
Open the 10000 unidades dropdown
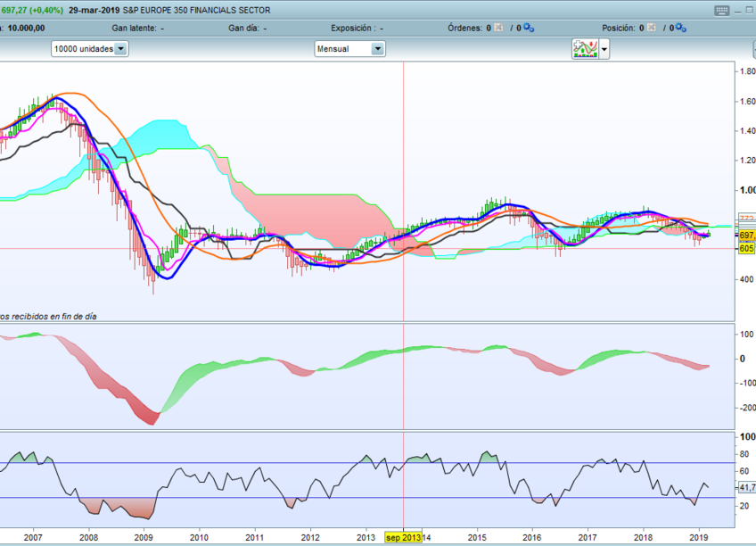pos(90,49)
